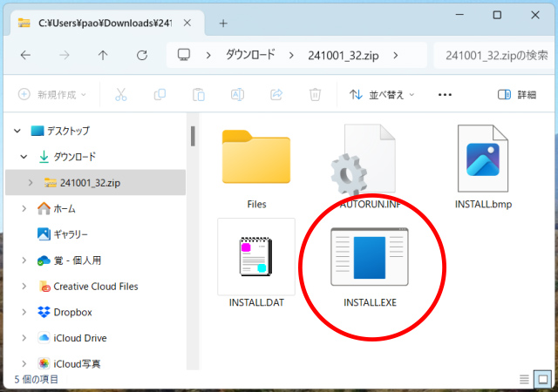Image resolution: width=558 pixels, height=392 pixels.
Task: Select the INSTALL.EXE file
Action: coord(370,267)
